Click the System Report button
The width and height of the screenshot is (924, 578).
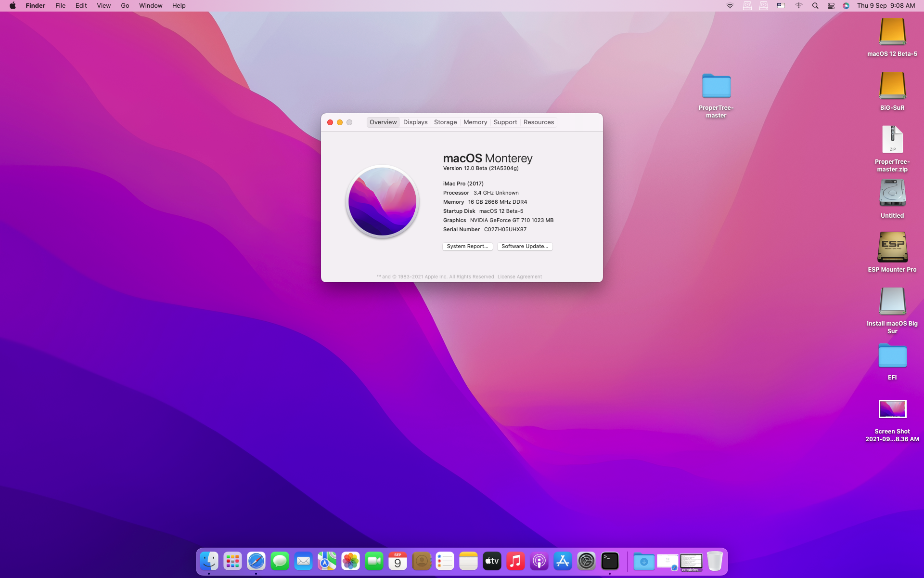pyautogui.click(x=467, y=246)
